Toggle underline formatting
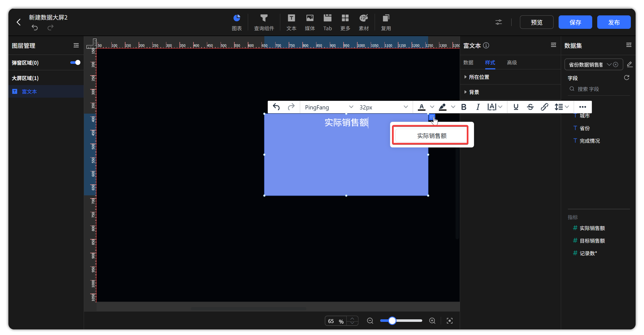644x335 pixels. [516, 107]
